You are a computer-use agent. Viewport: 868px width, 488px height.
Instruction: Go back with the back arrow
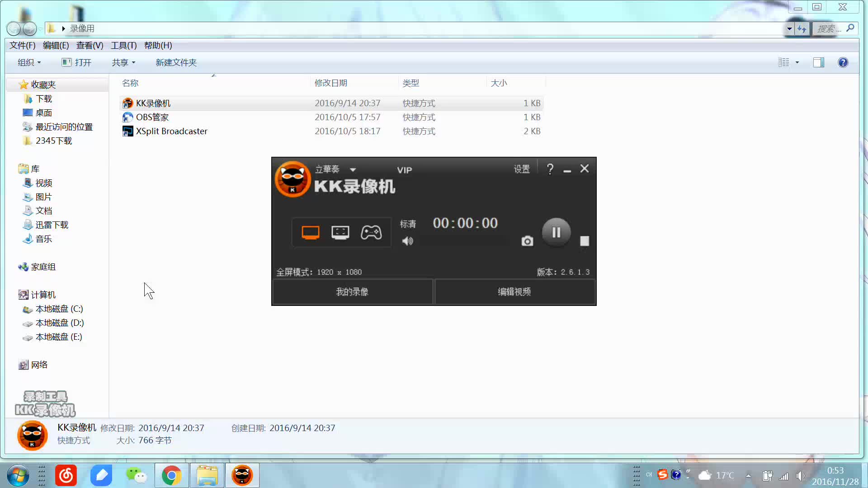14,29
